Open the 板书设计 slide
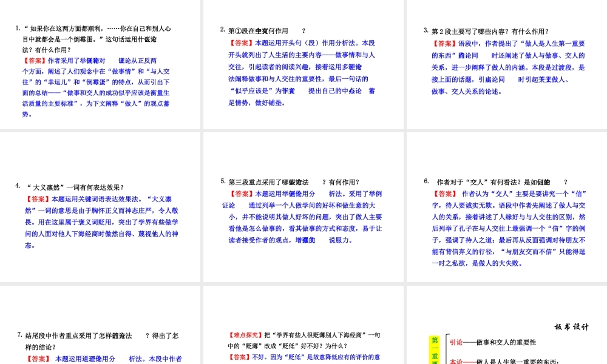 [507, 325]
